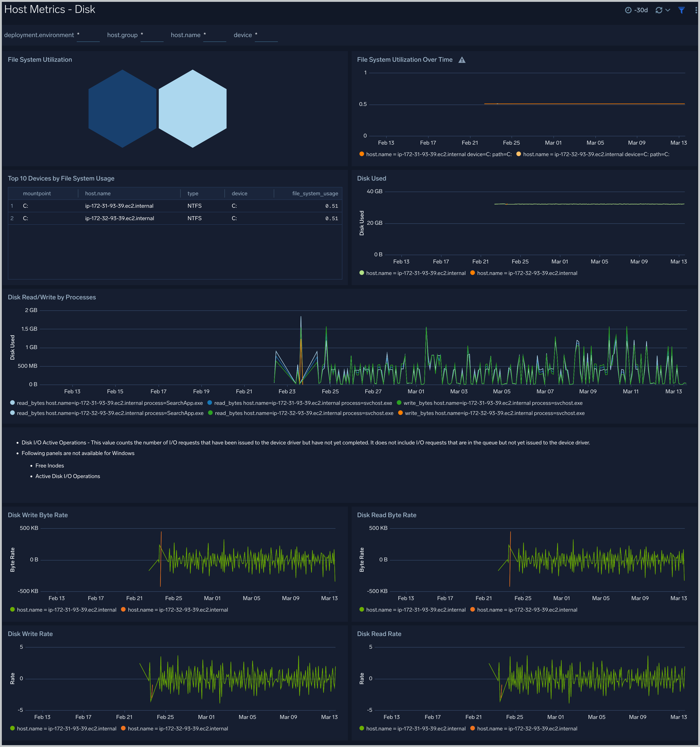
Task: Sort table by file_system_usage column header
Action: (315, 193)
